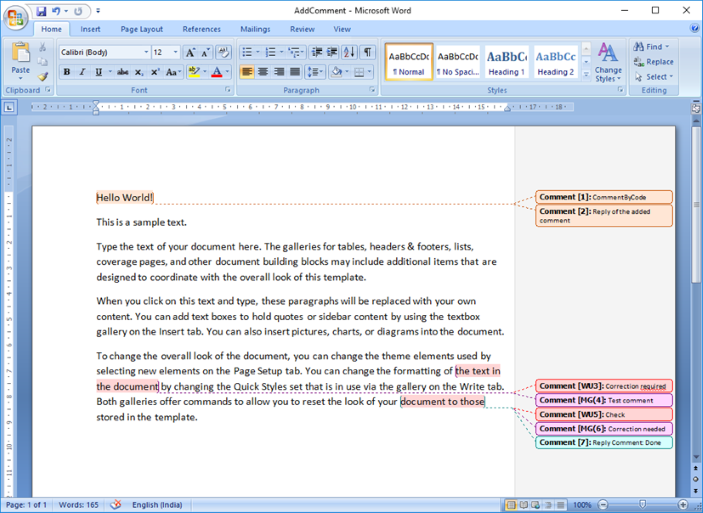
Task: Click the Office button logo
Action: [16, 18]
